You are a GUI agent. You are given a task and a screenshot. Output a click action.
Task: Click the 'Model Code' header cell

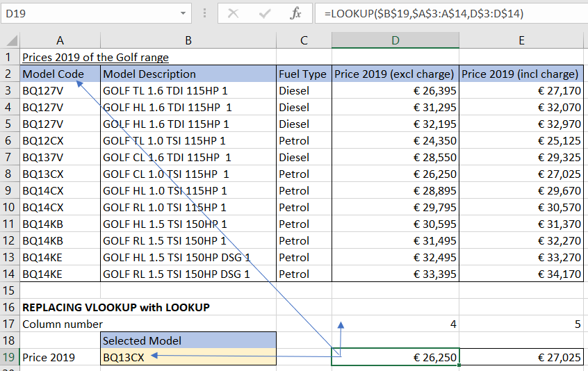tap(60, 74)
